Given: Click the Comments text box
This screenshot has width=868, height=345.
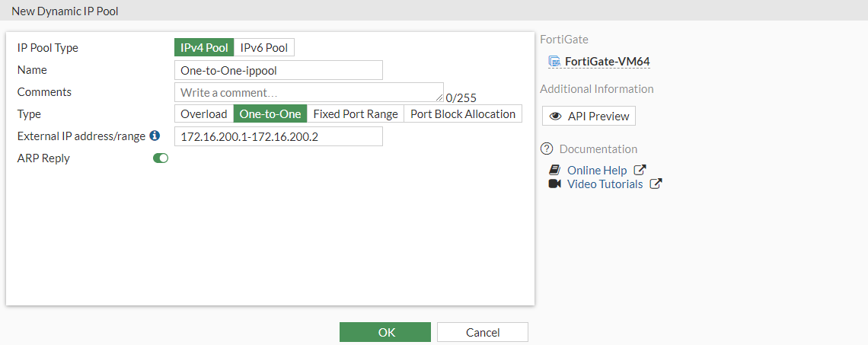Looking at the screenshot, I should point(308,92).
